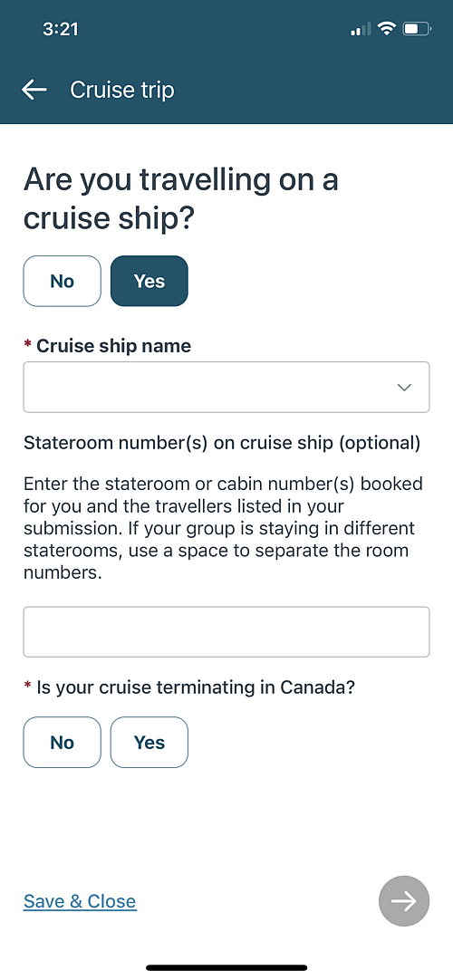Click the chevron in Cruise ship name field
This screenshot has height=980, width=453.
tap(404, 388)
